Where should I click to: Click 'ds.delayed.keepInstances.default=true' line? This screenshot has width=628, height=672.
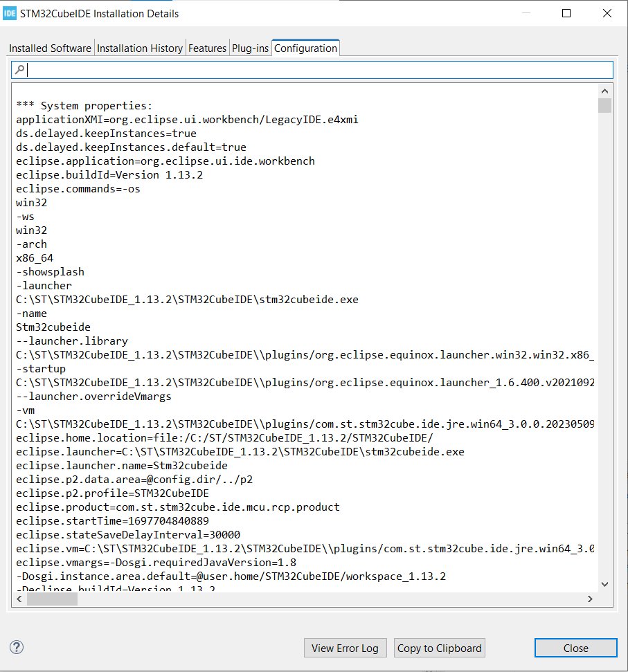tap(131, 147)
